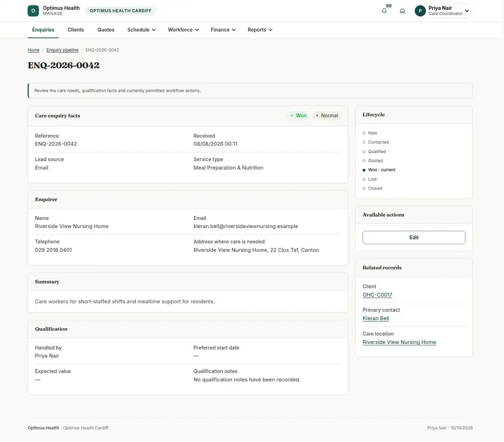The image size is (504, 442).
Task: Click the received date 08/08/2026 00:11
Action: 215,144
